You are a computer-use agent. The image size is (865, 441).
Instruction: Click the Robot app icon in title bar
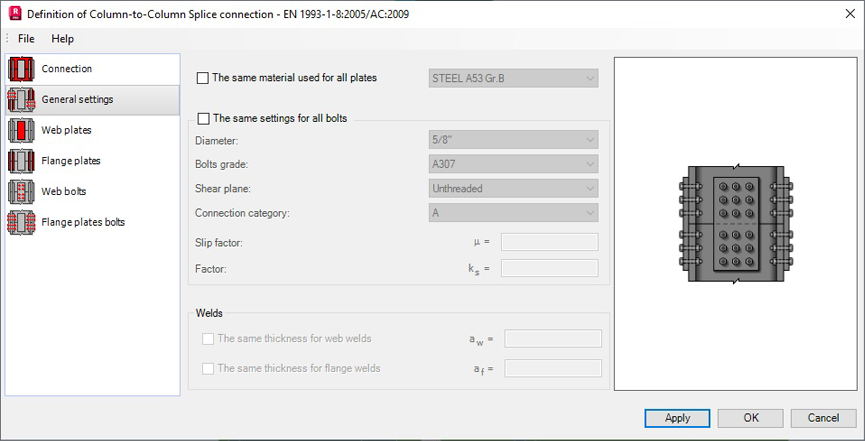(13, 13)
